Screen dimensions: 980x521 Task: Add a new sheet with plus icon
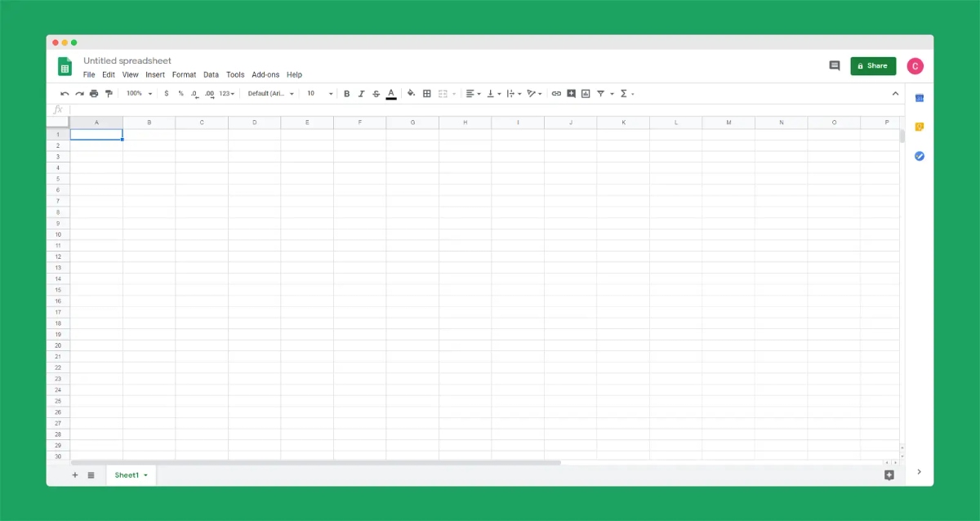(x=74, y=474)
